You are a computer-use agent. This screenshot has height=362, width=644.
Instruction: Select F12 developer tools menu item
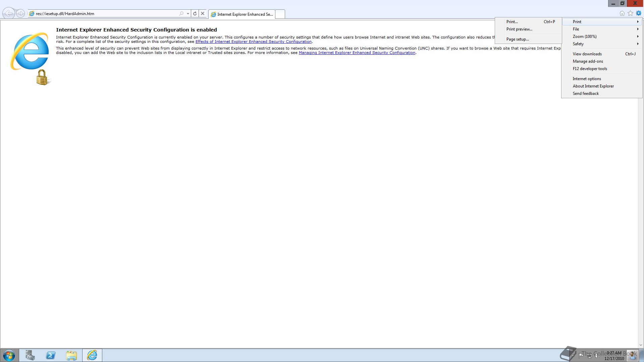point(602,69)
